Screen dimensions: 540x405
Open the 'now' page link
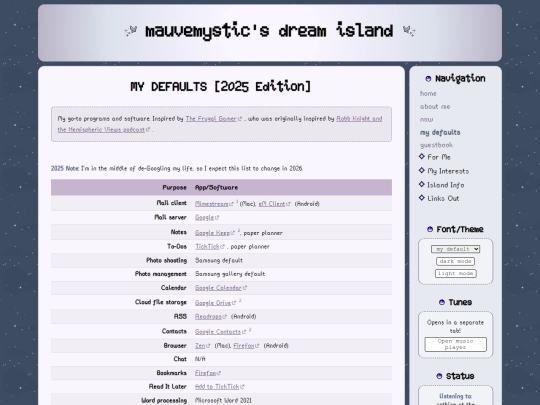[x=426, y=120]
